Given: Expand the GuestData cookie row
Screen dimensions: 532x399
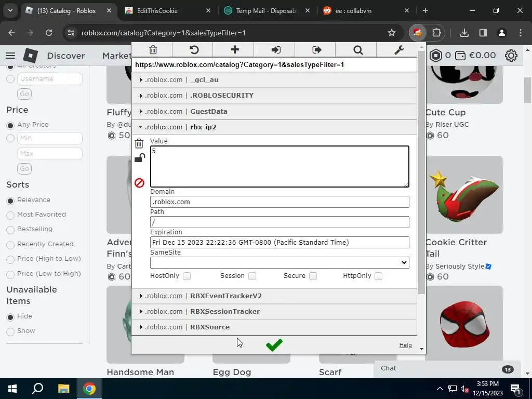Looking at the screenshot, I should 274,111.
